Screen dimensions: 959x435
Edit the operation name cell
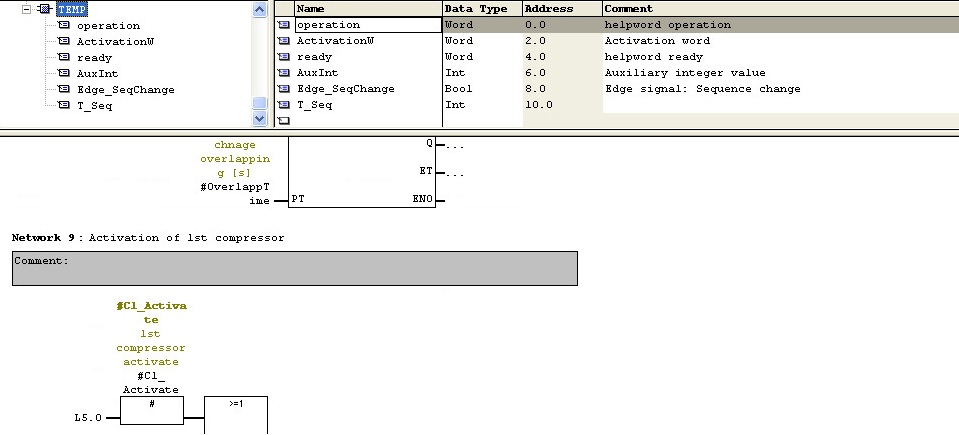pyautogui.click(x=367, y=25)
